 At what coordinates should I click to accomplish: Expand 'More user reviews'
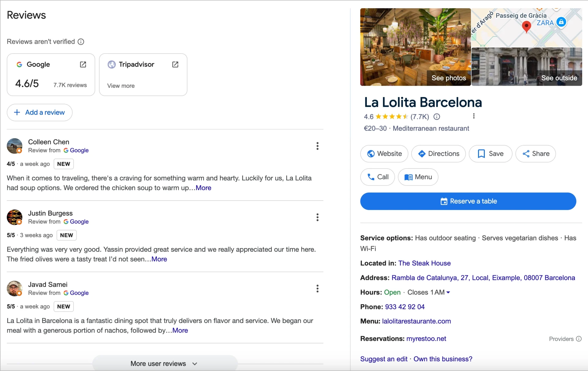[x=164, y=364]
